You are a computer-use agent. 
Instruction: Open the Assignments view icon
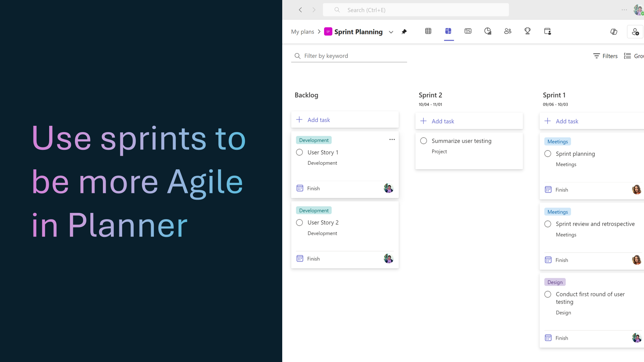547,31
